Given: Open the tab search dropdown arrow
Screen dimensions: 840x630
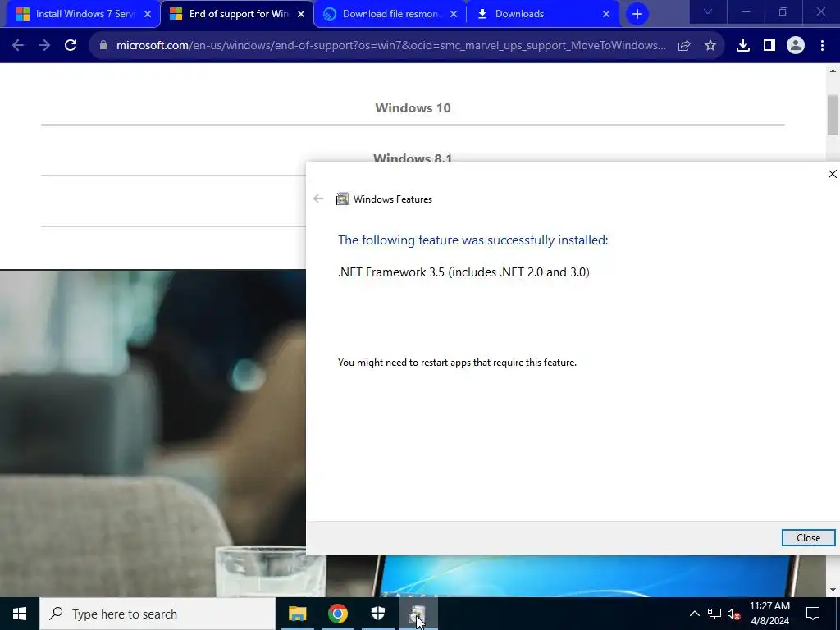Looking at the screenshot, I should (708, 11).
